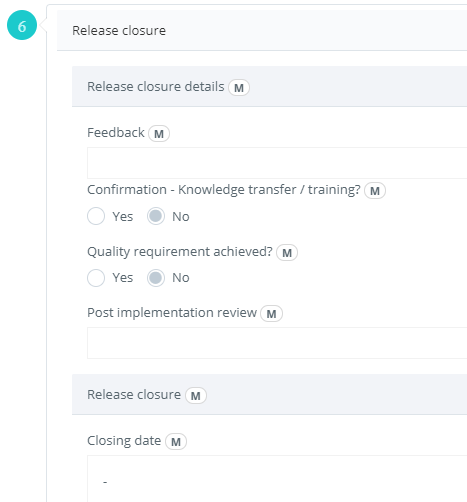
Task: Click the M badge next to Closing date
Action: (x=176, y=442)
